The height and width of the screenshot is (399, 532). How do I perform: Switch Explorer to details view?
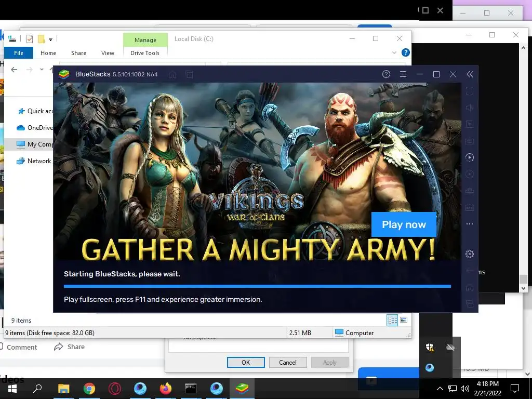(x=393, y=320)
